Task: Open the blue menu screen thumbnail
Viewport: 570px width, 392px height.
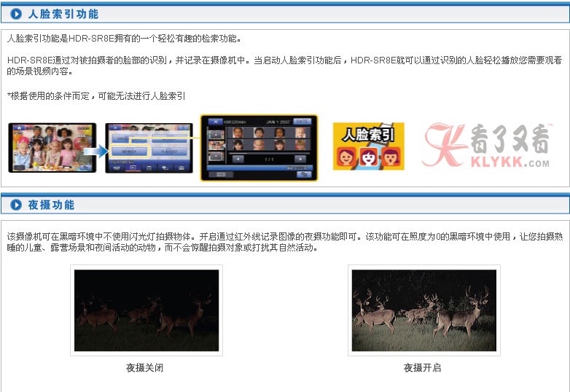Action: point(149,148)
